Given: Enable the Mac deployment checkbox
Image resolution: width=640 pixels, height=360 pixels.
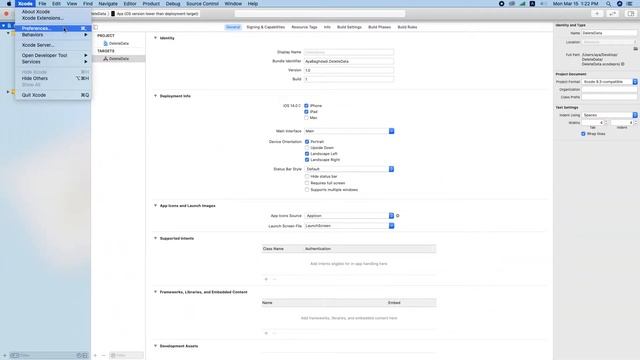Looking at the screenshot, I should [x=306, y=118].
